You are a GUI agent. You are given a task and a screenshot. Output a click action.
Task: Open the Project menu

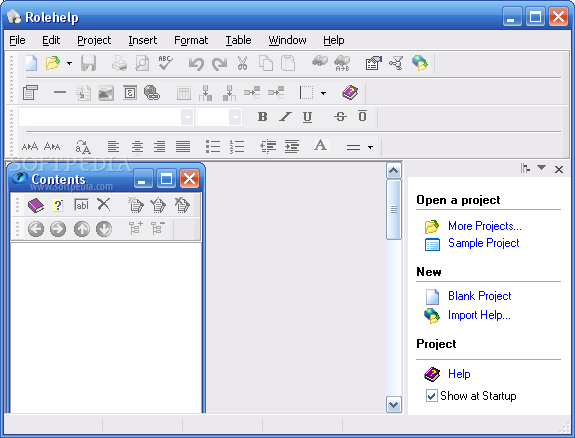(94, 40)
